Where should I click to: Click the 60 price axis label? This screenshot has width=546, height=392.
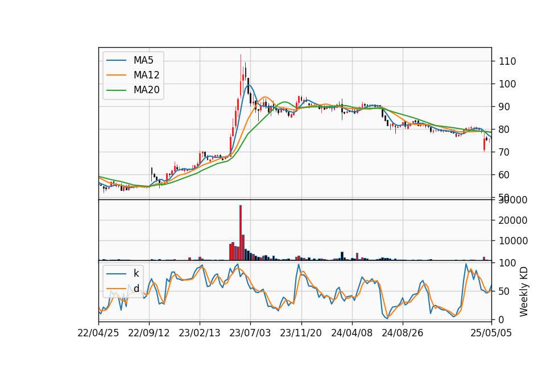(x=504, y=175)
